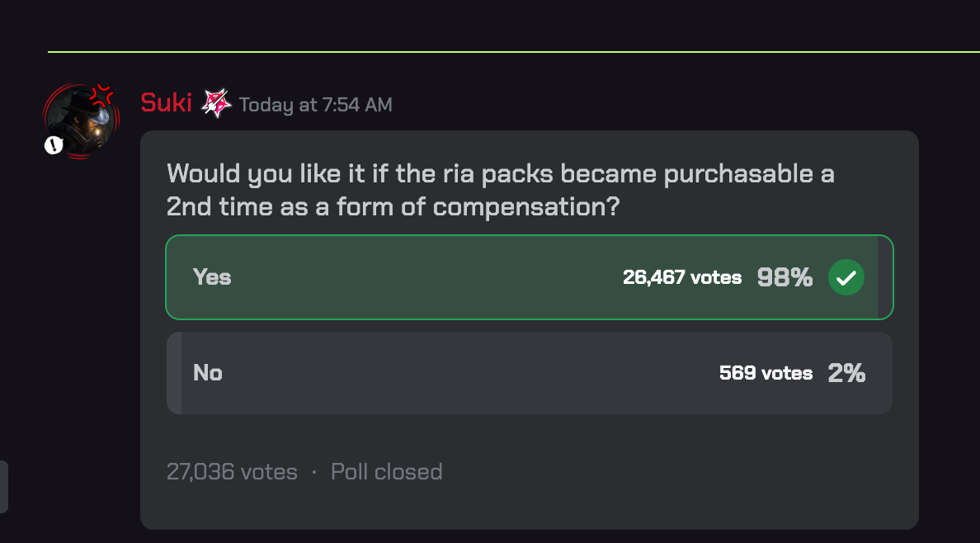View the 569 votes for No

(766, 373)
